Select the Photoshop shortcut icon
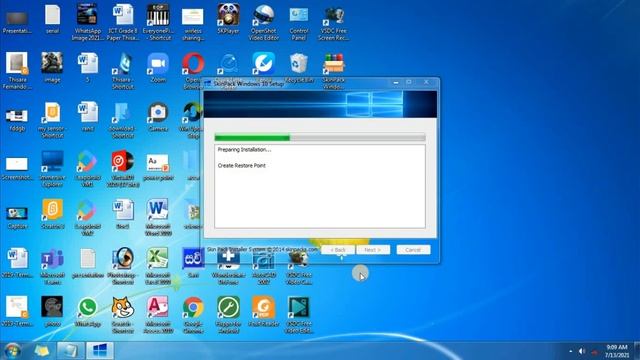This screenshot has height=360, width=640. (x=123, y=267)
